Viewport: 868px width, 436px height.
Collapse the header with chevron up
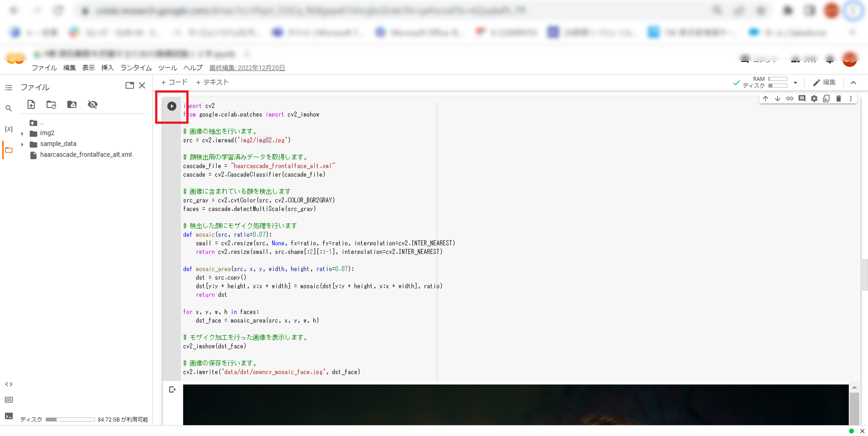point(853,82)
